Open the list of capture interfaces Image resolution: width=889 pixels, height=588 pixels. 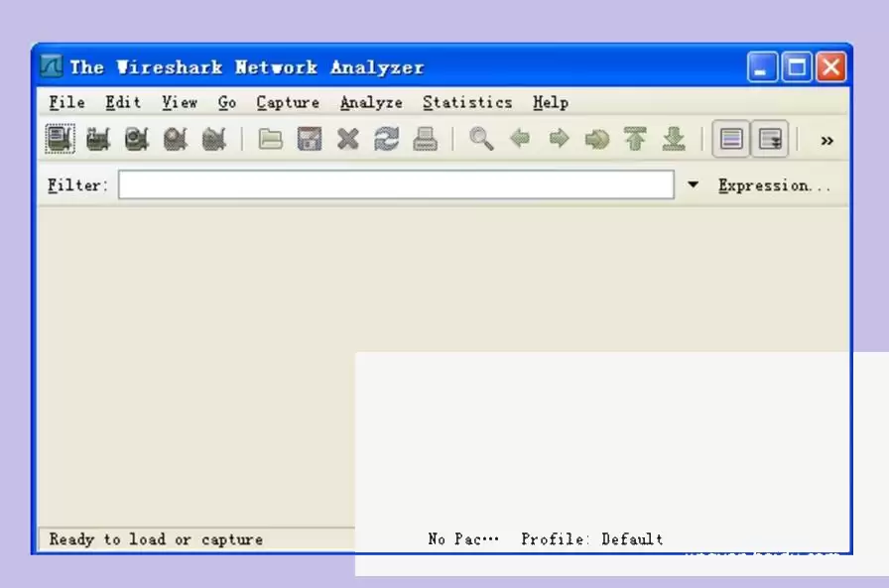click(x=61, y=139)
